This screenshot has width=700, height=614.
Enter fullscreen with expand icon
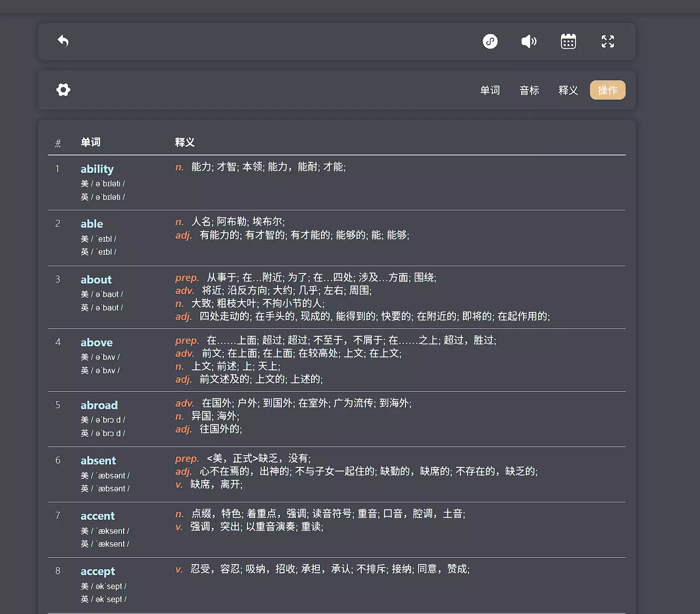[x=608, y=41]
